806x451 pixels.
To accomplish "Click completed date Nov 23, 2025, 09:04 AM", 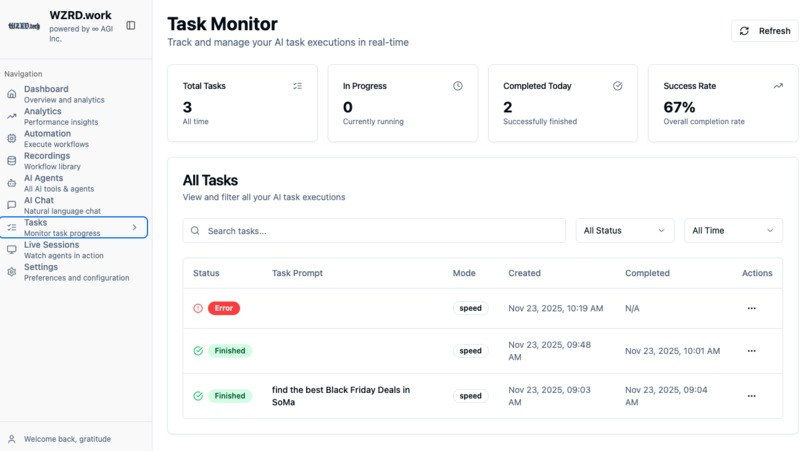I will (666, 396).
